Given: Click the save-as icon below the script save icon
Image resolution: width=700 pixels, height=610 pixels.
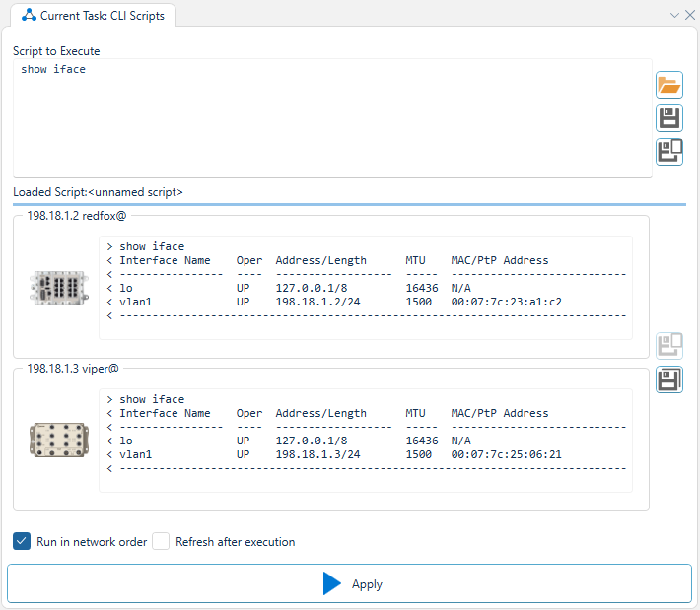Looking at the screenshot, I should (669, 152).
